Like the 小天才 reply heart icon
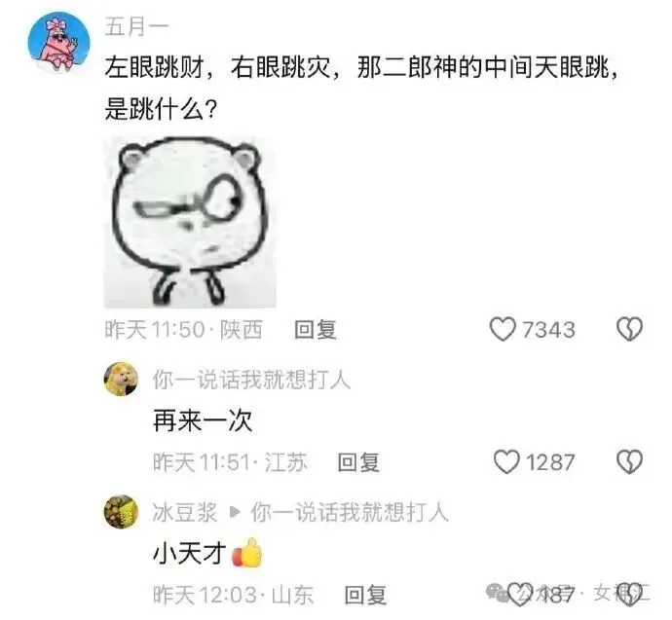672x620 pixels. [x=520, y=595]
